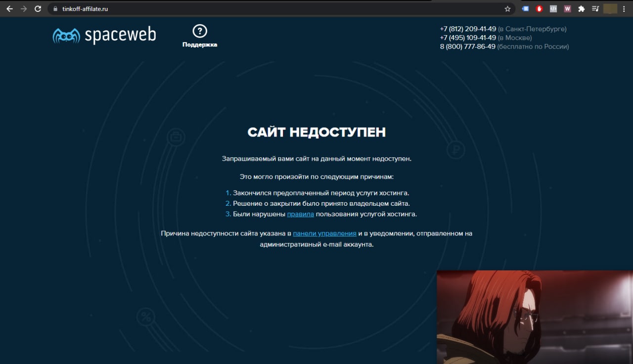Open the blue tag extension icon

(526, 9)
